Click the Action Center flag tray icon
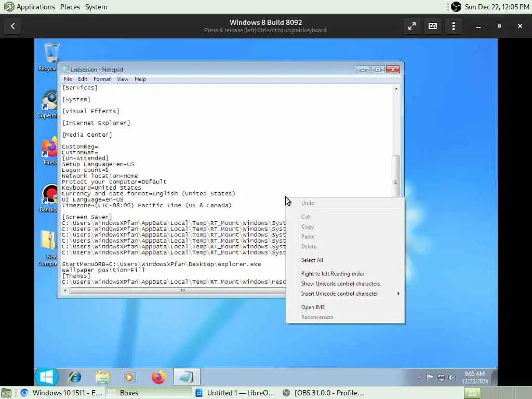532x399 pixels. coord(430,377)
